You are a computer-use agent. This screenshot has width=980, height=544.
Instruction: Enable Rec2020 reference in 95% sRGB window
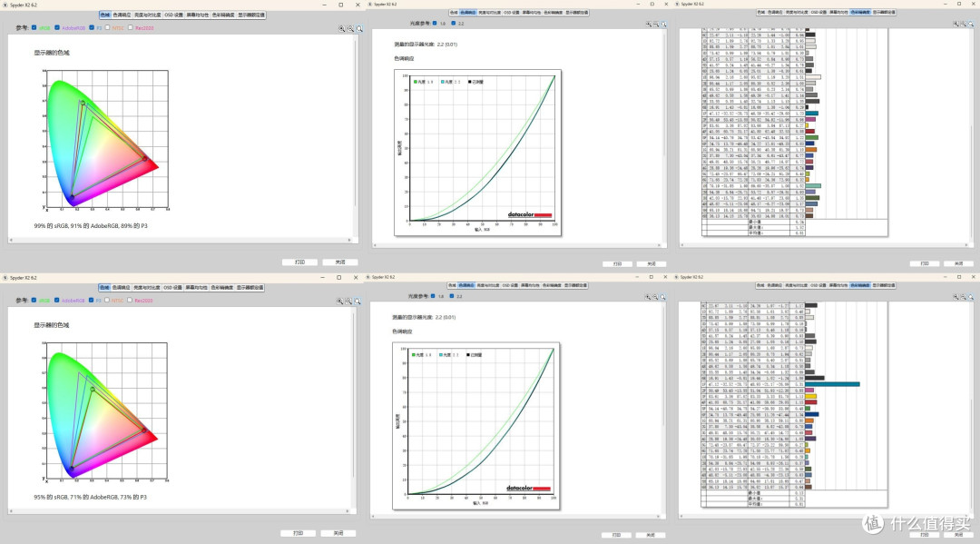point(130,300)
